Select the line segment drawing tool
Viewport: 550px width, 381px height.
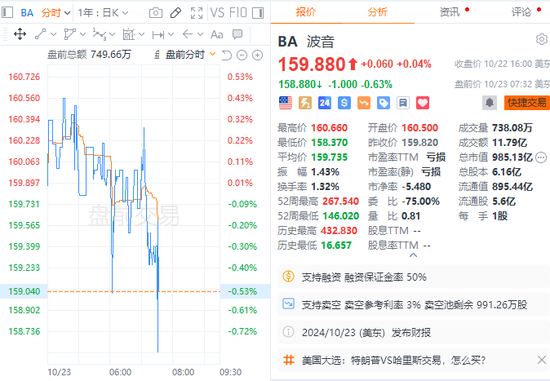(x=40, y=34)
